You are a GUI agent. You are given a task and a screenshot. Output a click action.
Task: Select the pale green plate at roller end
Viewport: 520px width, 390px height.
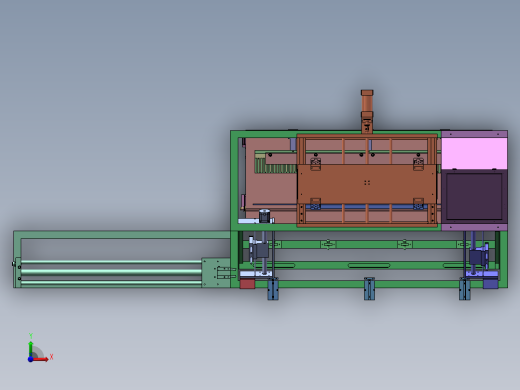tap(216, 272)
